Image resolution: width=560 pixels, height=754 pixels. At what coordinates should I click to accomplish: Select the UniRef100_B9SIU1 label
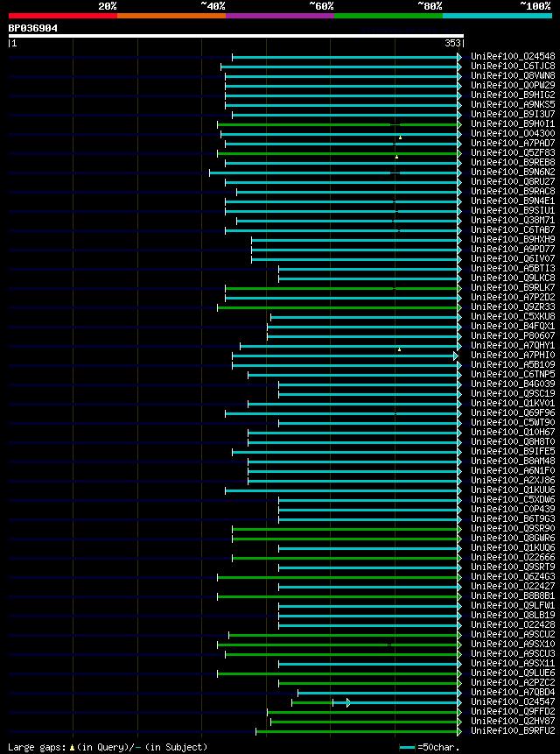click(x=513, y=211)
